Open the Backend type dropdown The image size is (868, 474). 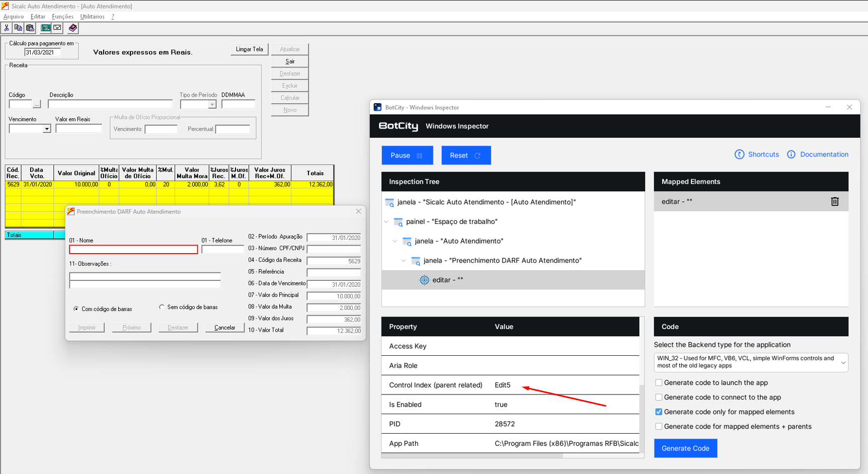point(843,362)
